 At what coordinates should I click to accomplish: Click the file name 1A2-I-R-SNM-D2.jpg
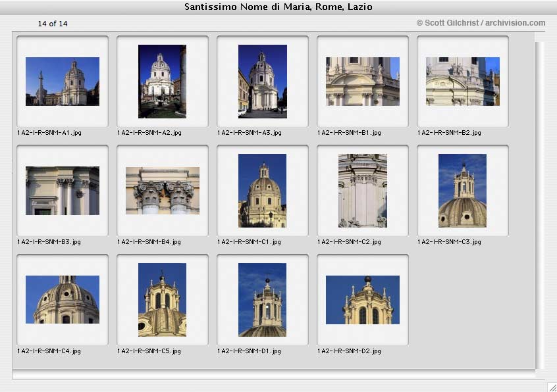pyautogui.click(x=349, y=351)
